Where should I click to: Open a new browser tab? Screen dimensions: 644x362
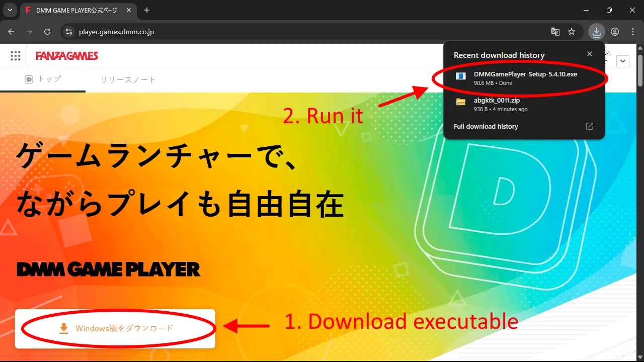[x=147, y=10]
